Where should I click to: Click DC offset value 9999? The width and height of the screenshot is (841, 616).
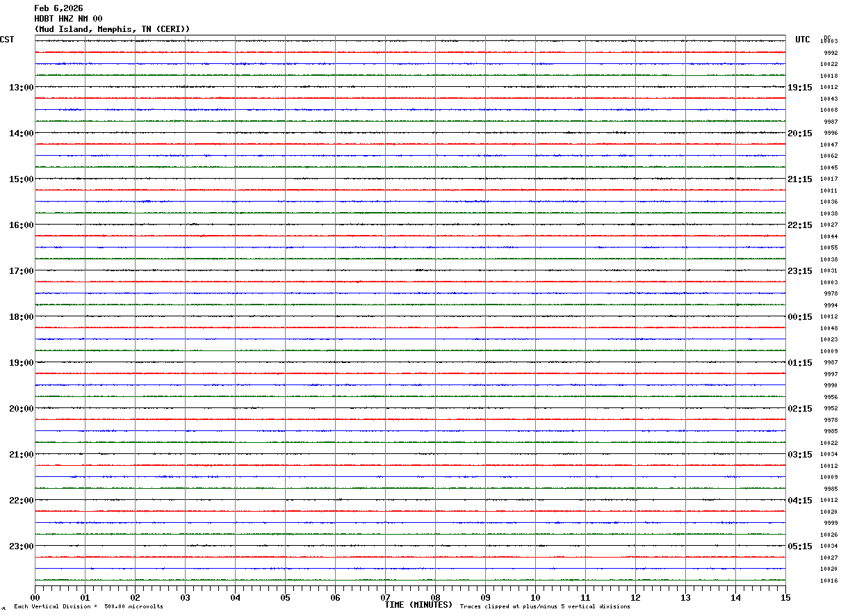831,523
